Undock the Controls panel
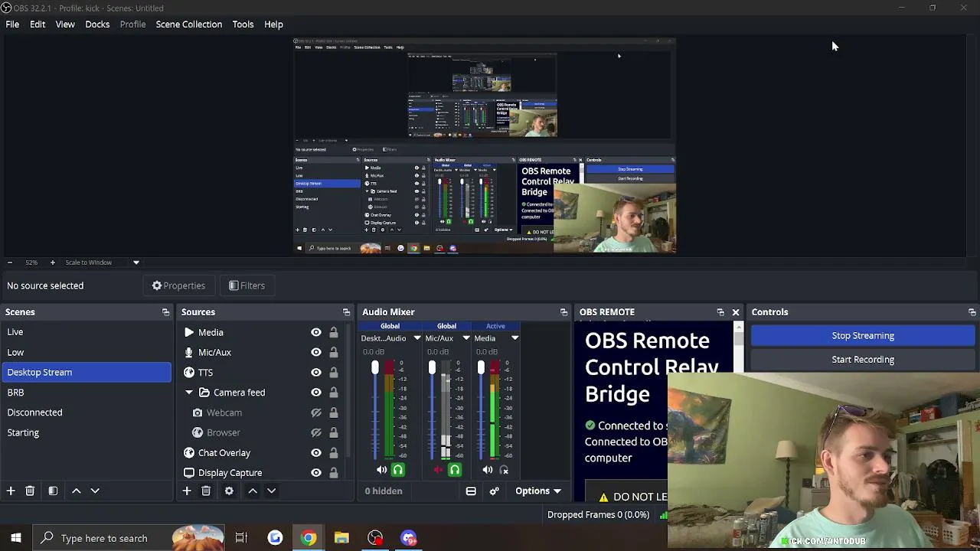This screenshot has width=980, height=551. coord(972,312)
